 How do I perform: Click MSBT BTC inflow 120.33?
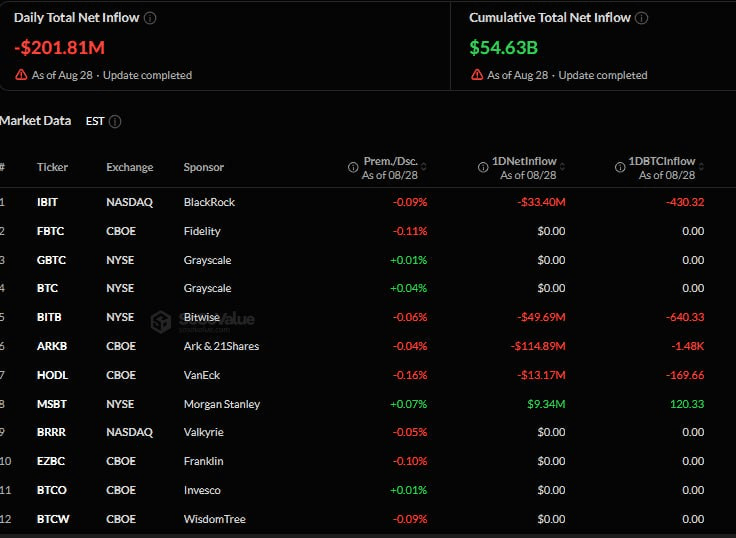(687, 404)
